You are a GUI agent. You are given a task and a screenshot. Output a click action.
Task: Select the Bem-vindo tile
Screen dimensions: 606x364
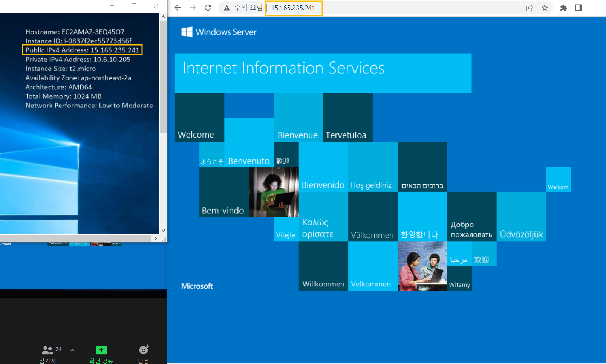[224, 192]
